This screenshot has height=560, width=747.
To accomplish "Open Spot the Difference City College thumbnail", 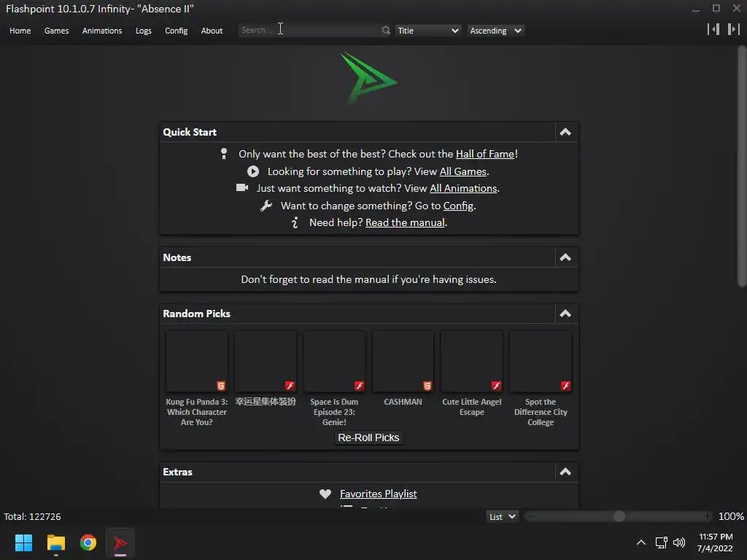I will point(541,362).
